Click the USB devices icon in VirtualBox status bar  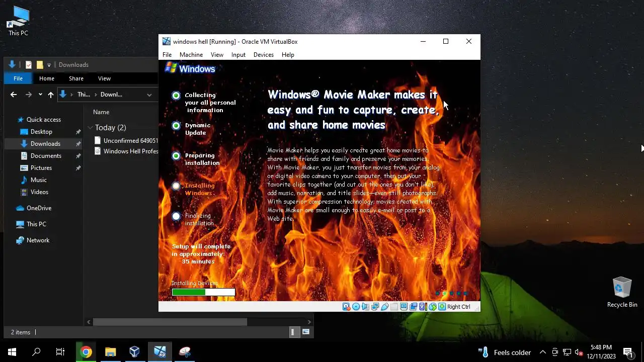(x=385, y=307)
